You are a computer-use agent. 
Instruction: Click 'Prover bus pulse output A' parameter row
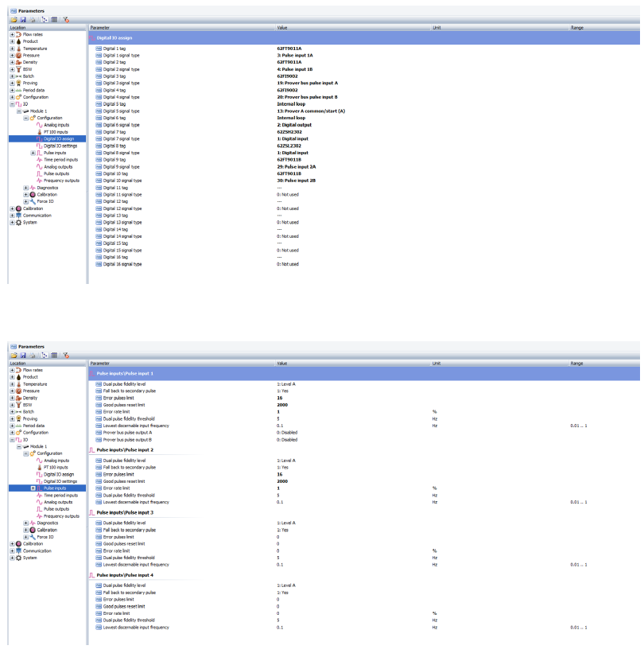pyautogui.click(x=365, y=433)
